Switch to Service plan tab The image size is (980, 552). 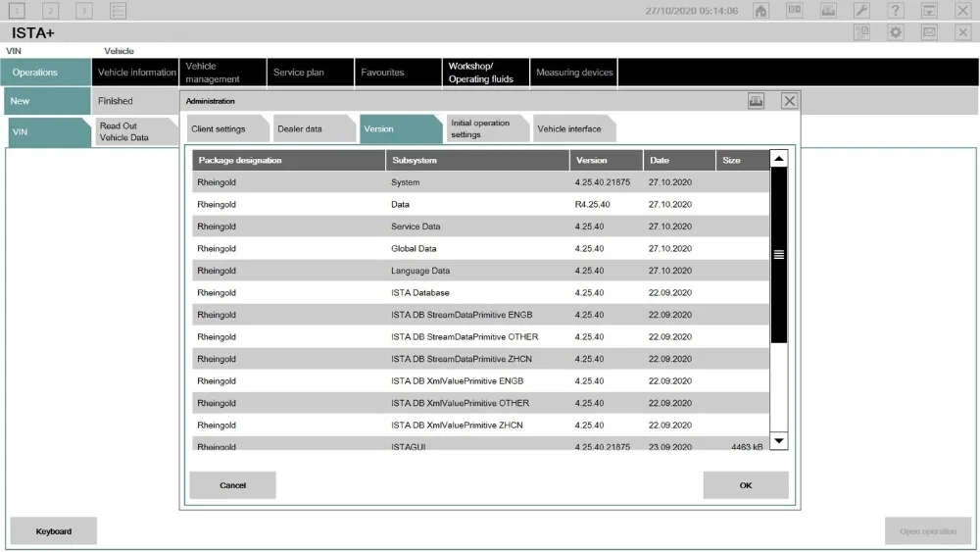[310, 73]
